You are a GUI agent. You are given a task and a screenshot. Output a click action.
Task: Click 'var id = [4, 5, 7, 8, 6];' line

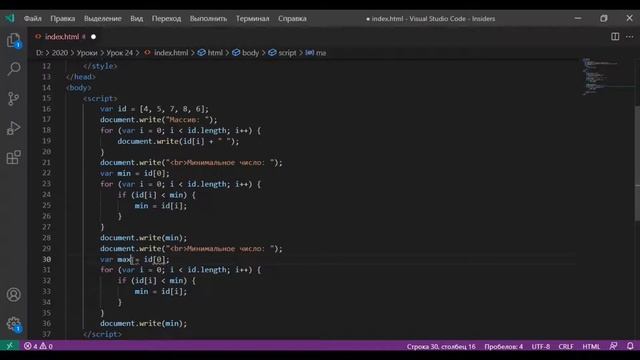click(154, 109)
